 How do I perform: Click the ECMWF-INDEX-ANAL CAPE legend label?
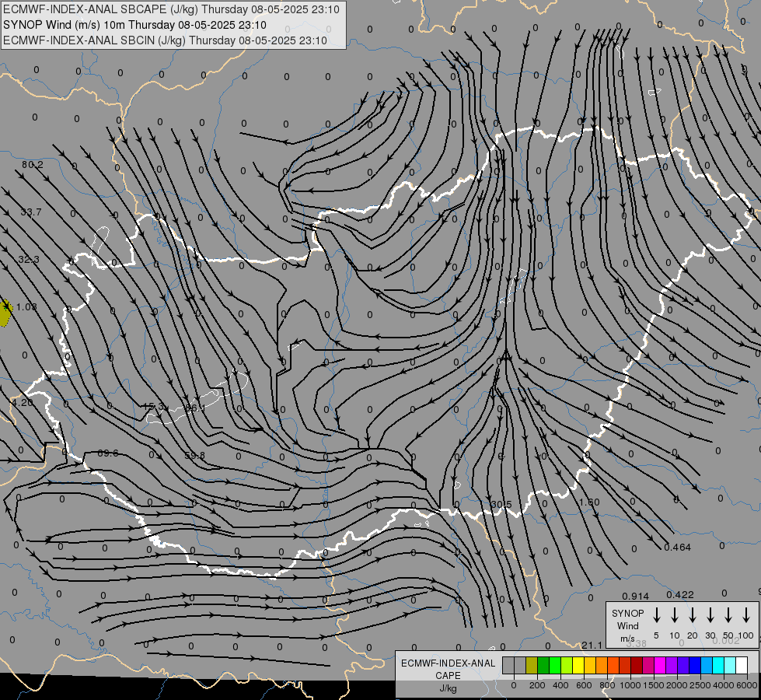[x=448, y=669]
